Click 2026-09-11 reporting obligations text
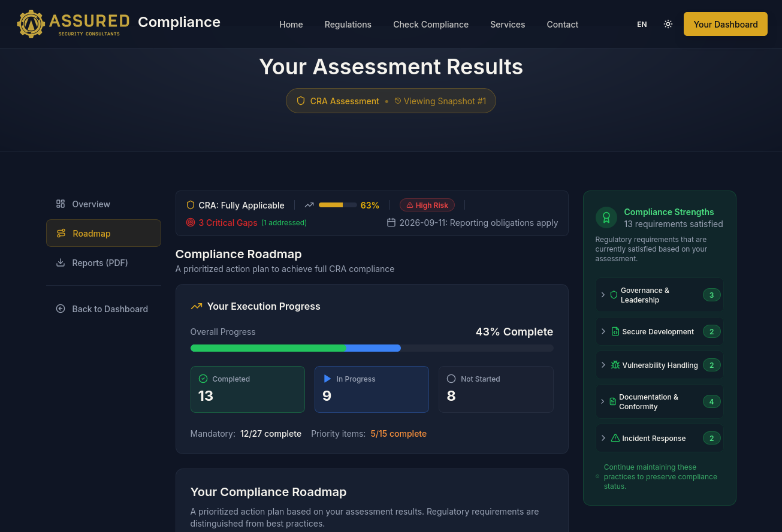This screenshot has width=782, height=532. pyautogui.click(x=479, y=223)
